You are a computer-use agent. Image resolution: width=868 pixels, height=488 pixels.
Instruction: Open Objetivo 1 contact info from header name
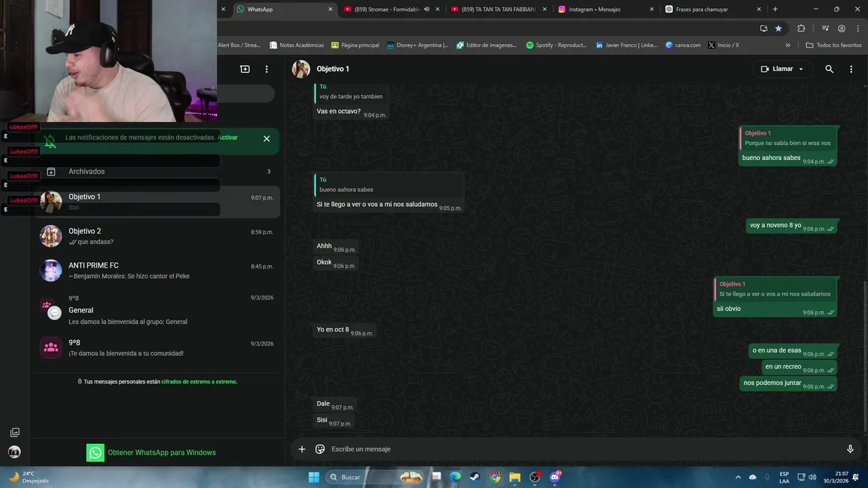[333, 69]
